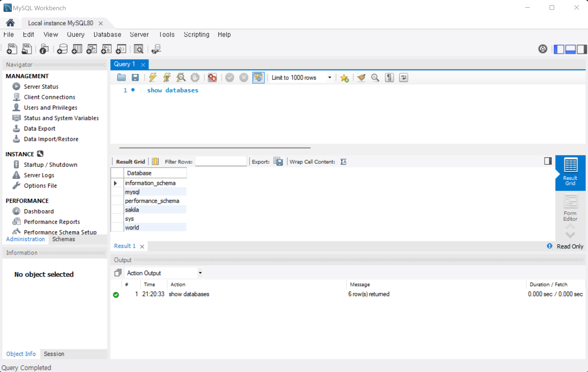Click the reconnect to DBMS toolbar icon

click(156, 49)
